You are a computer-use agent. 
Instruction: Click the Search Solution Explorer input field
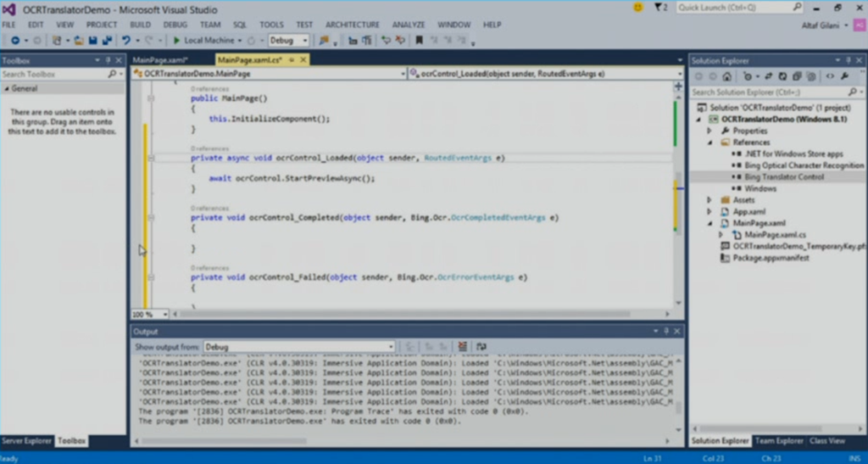click(771, 92)
